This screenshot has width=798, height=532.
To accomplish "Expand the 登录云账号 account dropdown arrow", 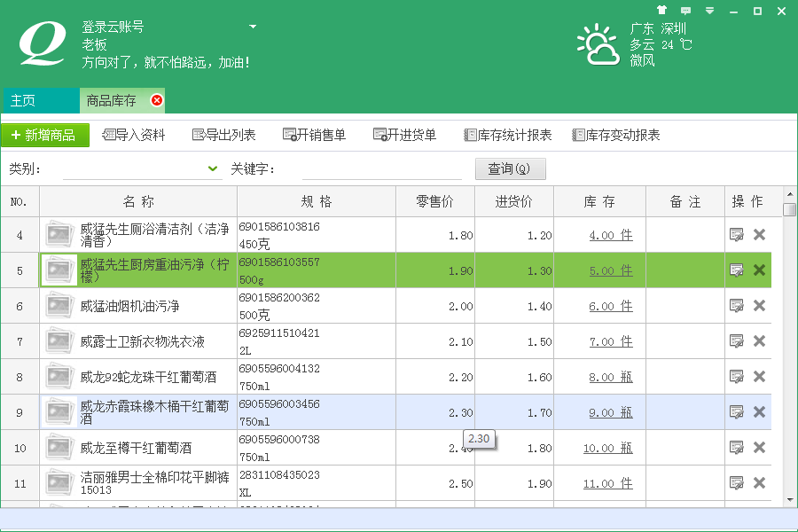I will 253,27.
